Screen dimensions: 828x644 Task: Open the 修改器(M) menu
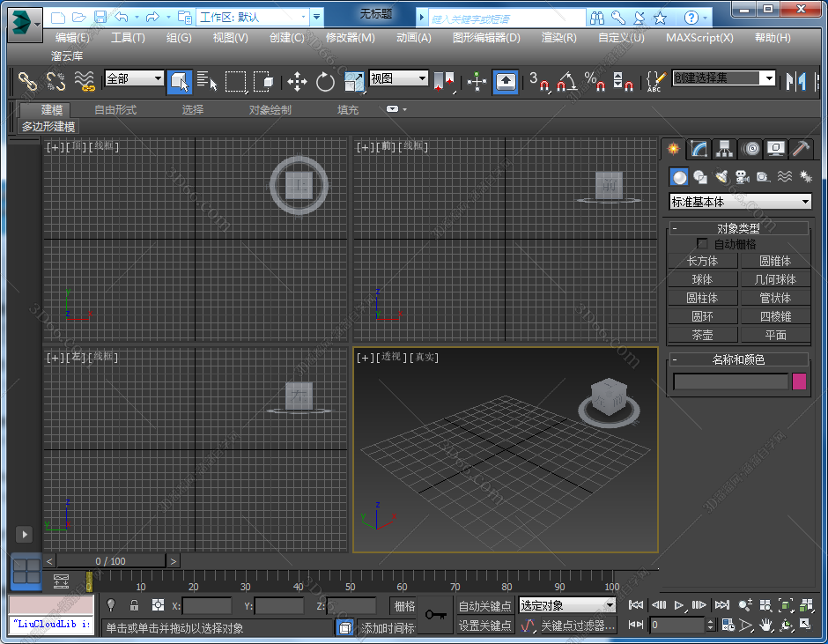coord(350,38)
